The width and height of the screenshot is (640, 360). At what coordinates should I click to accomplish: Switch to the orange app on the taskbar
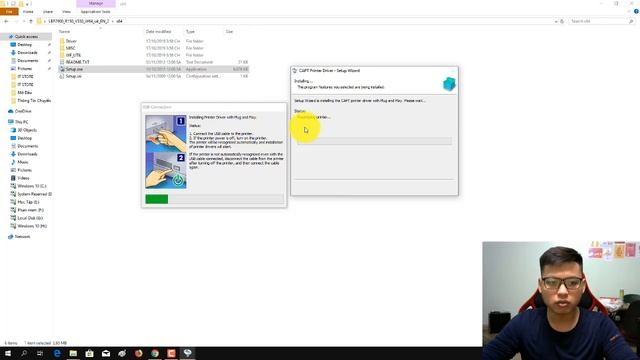pyautogui.click(x=171, y=353)
